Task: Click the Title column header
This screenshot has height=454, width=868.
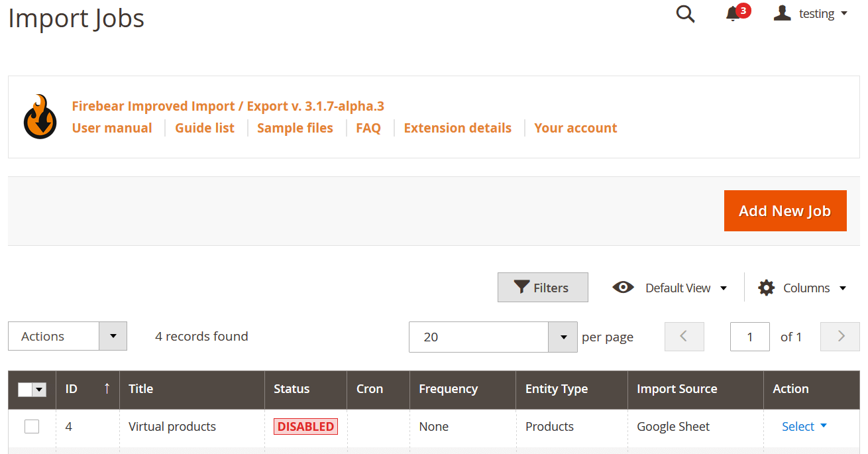Action: (192, 389)
